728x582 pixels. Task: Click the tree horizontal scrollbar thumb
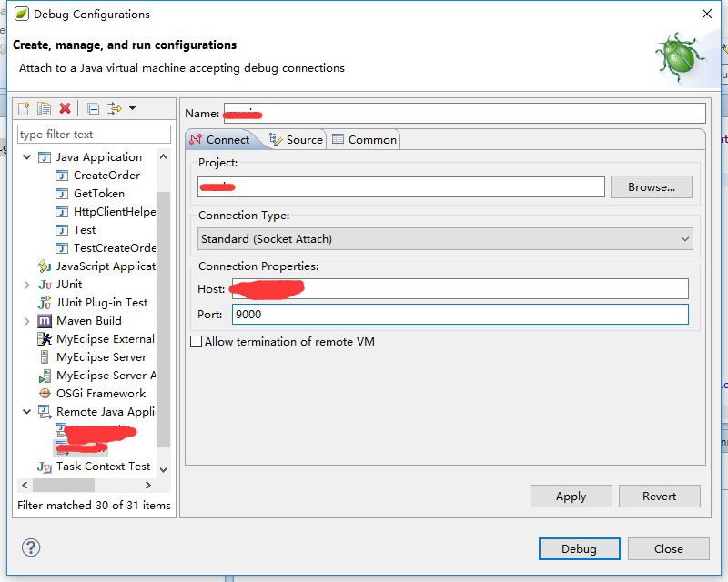pos(64,485)
